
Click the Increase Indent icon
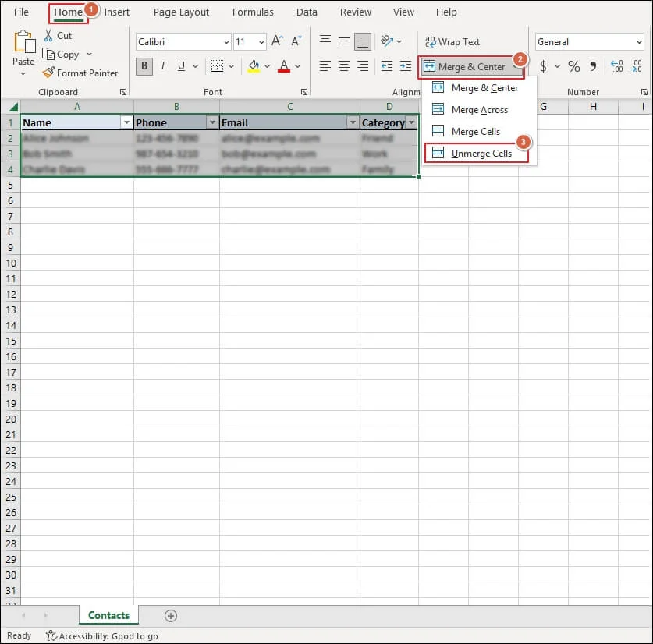point(405,66)
